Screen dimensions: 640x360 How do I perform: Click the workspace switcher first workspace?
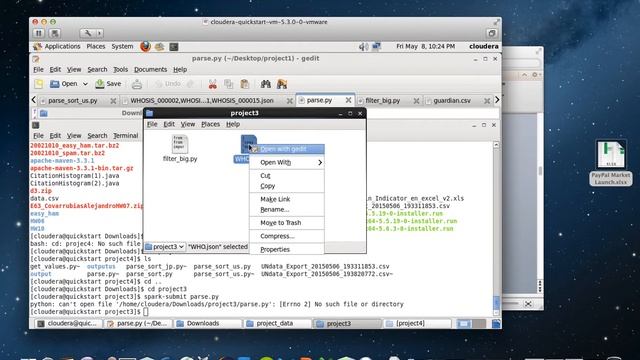464,324
